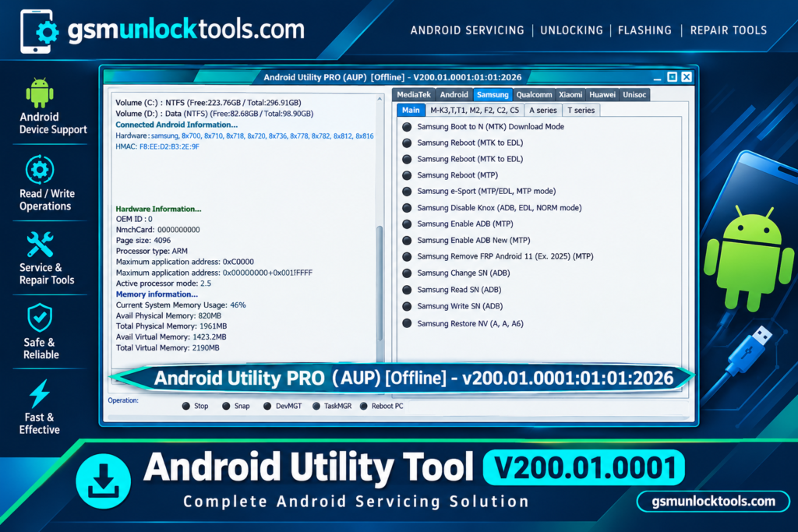This screenshot has height=532, width=798.
Task: Switch to the Huawei tab
Action: (x=602, y=94)
